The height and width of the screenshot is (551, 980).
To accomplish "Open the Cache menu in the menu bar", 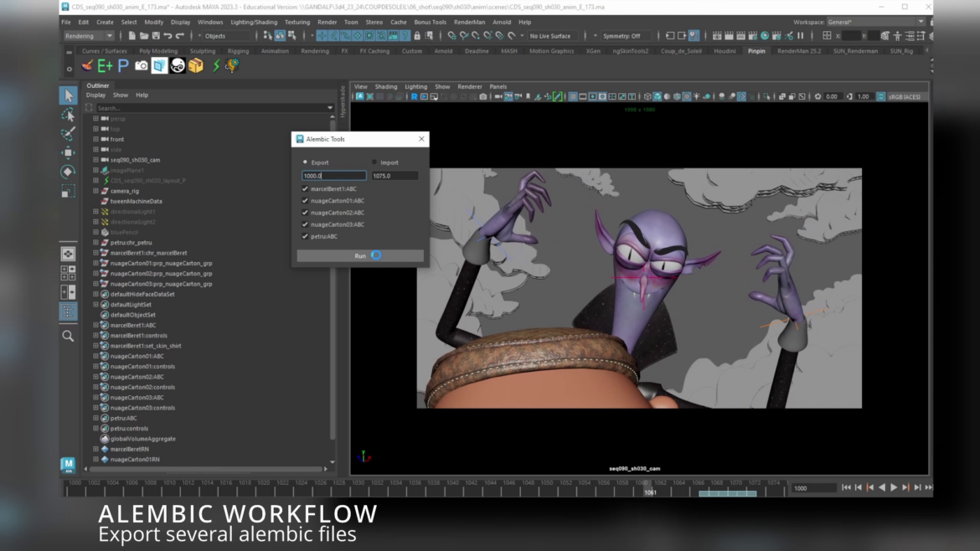I will pyautogui.click(x=398, y=22).
